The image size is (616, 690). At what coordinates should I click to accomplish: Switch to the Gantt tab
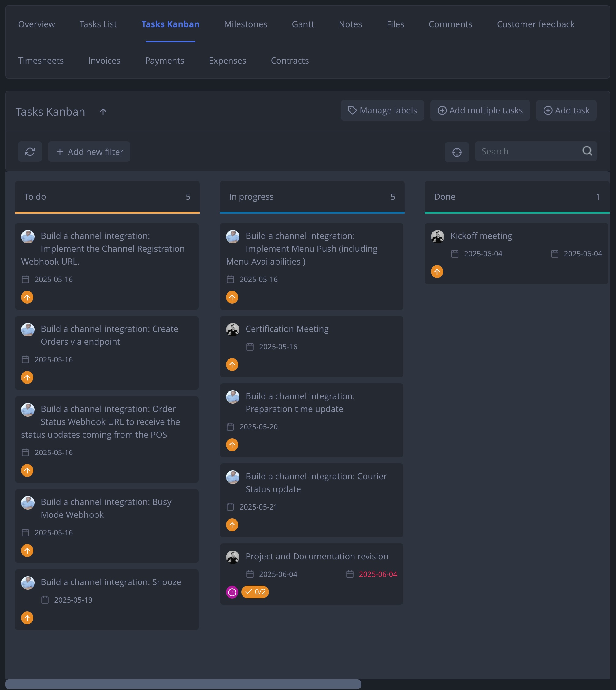pyautogui.click(x=302, y=24)
